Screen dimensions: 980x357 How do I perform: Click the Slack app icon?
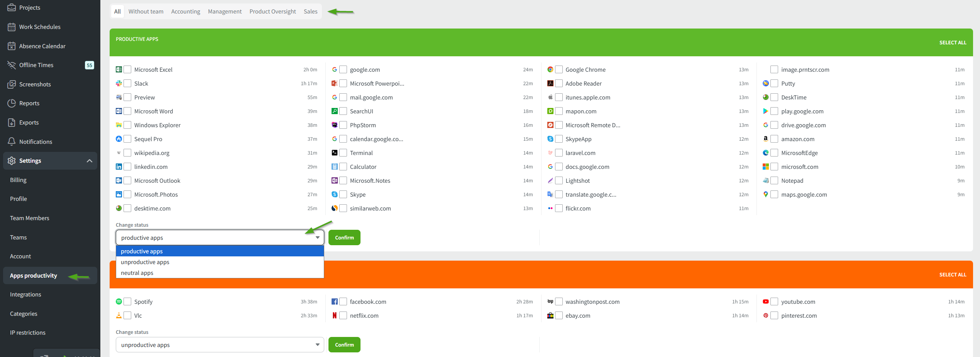coord(119,84)
